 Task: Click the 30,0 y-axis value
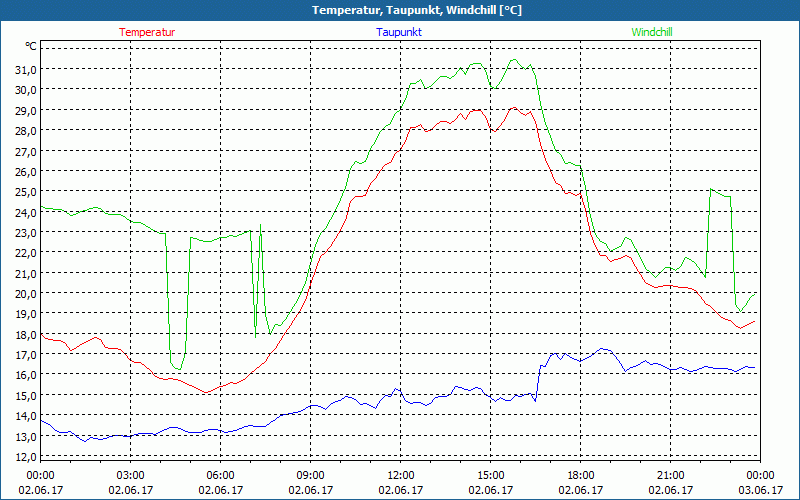coord(26,90)
